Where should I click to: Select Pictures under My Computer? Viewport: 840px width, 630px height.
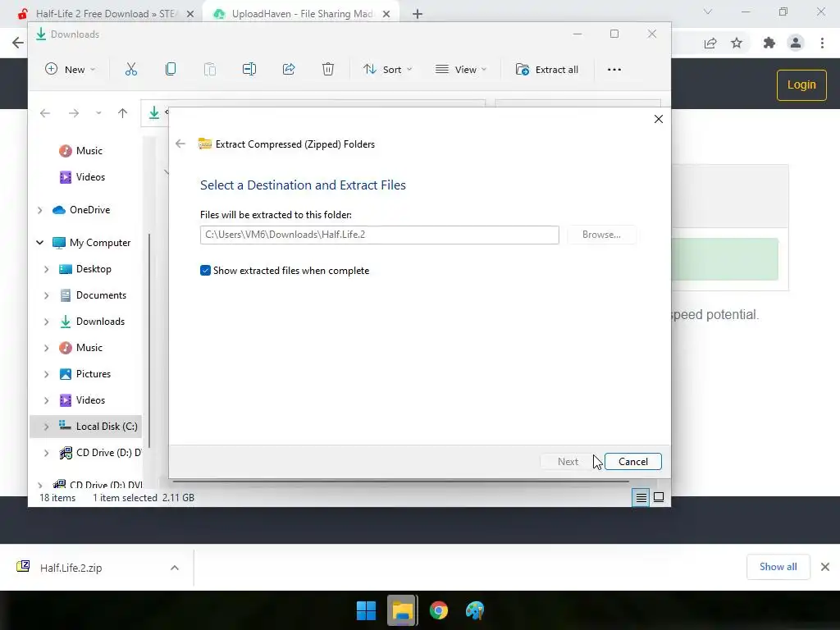[x=85, y=374]
